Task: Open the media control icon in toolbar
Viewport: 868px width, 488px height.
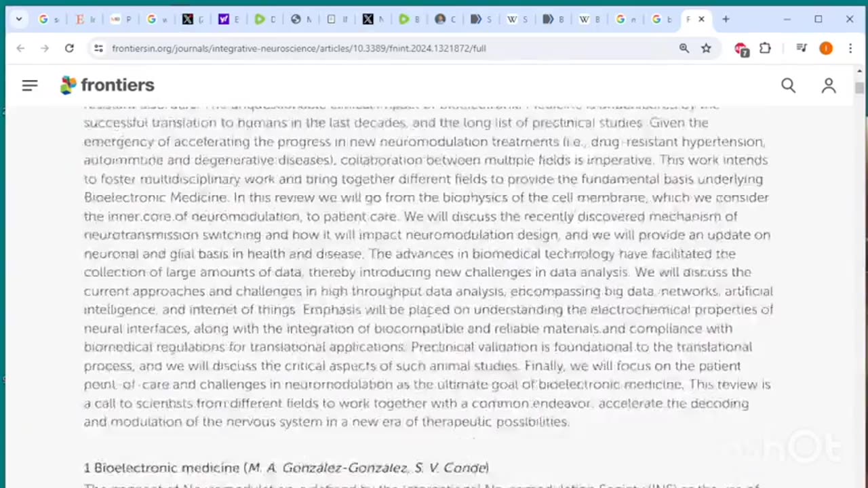Action: point(802,48)
